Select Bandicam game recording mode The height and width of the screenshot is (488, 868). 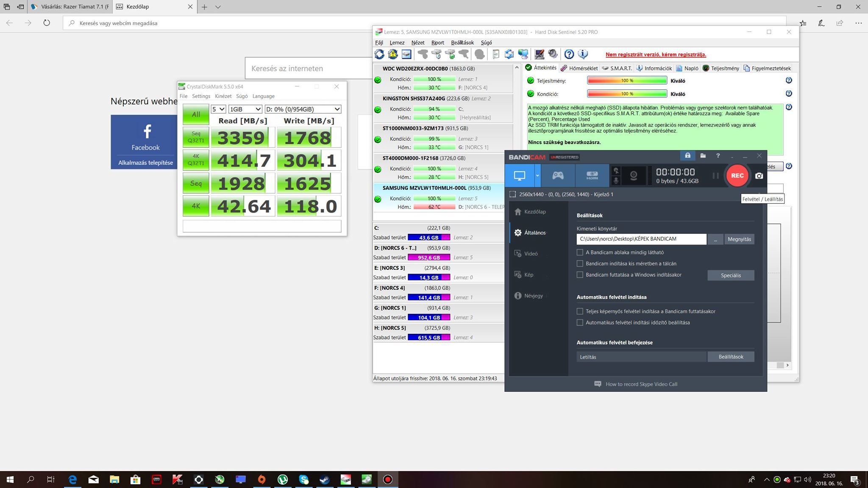pos(558,175)
